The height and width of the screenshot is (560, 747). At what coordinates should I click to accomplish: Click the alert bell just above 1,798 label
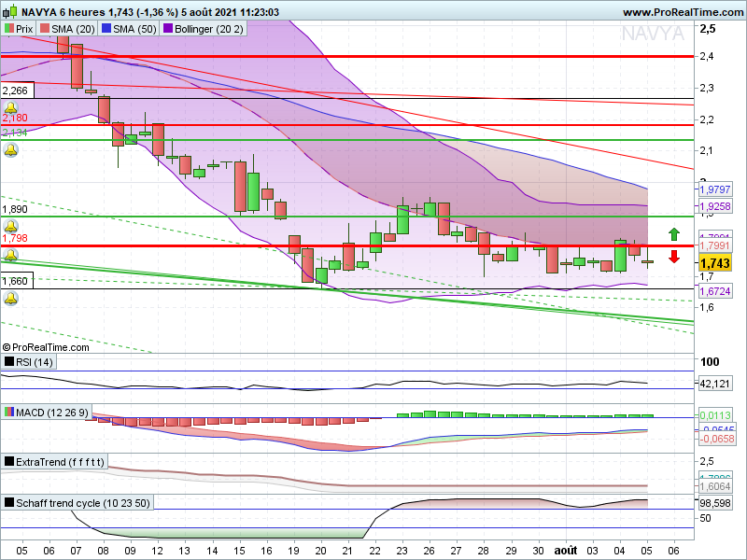(x=10, y=226)
